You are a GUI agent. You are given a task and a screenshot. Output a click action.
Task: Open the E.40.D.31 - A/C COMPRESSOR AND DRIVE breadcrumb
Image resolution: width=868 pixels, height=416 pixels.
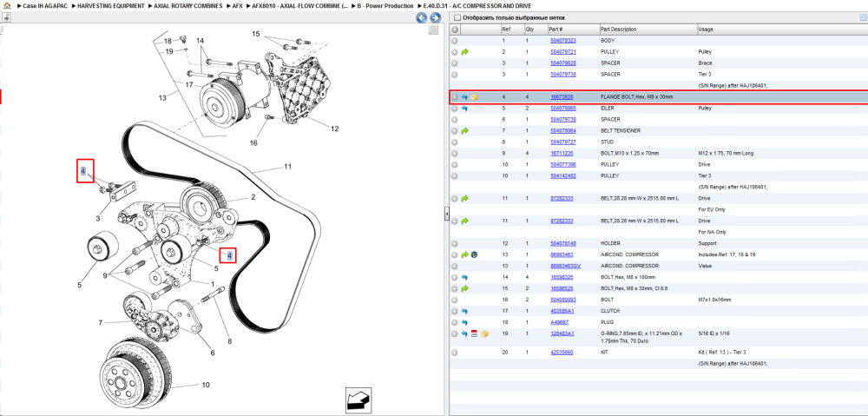[x=477, y=5]
